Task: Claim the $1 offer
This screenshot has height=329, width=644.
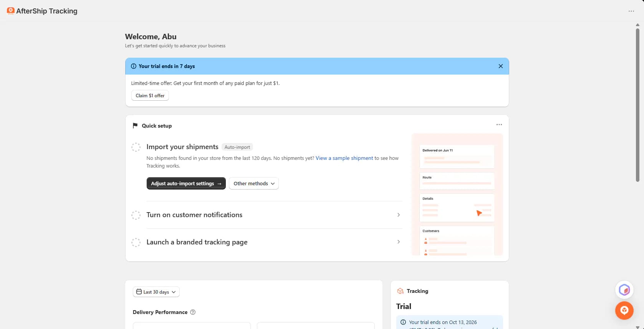Action: [150, 96]
